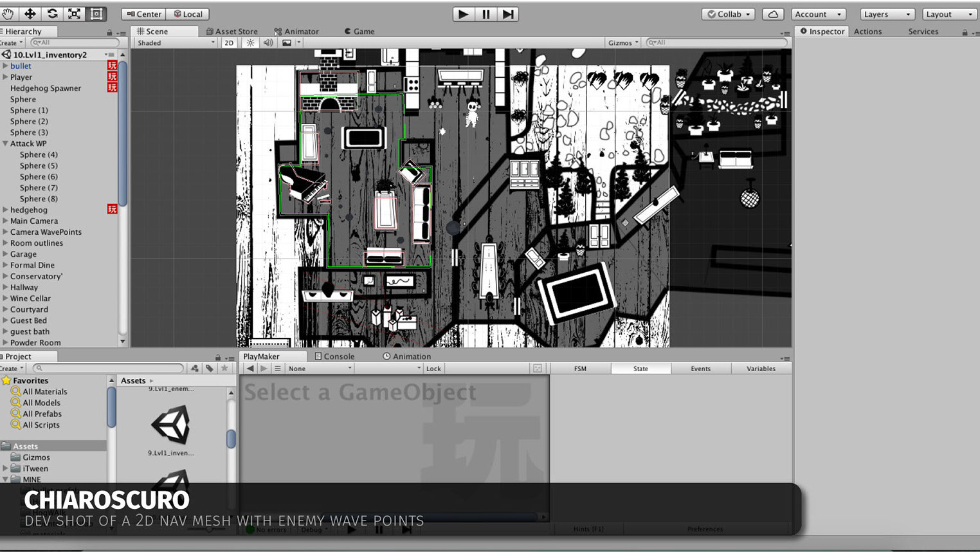Click the Center pivot button
980x552 pixels.
[x=143, y=14]
